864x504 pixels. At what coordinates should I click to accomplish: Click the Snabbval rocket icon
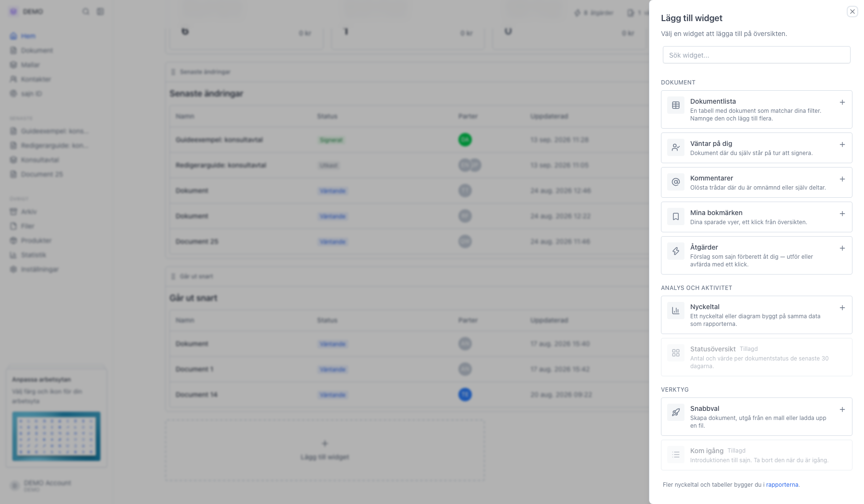tap(676, 412)
